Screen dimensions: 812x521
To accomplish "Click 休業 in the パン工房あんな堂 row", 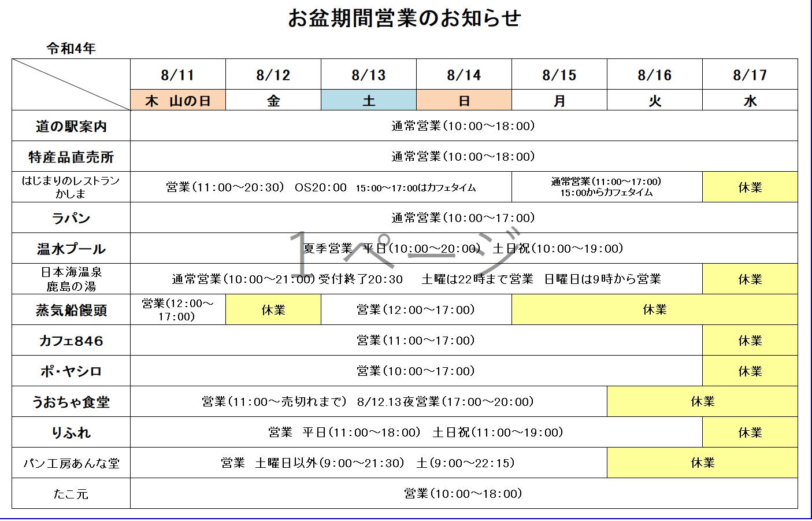I will 703,463.
